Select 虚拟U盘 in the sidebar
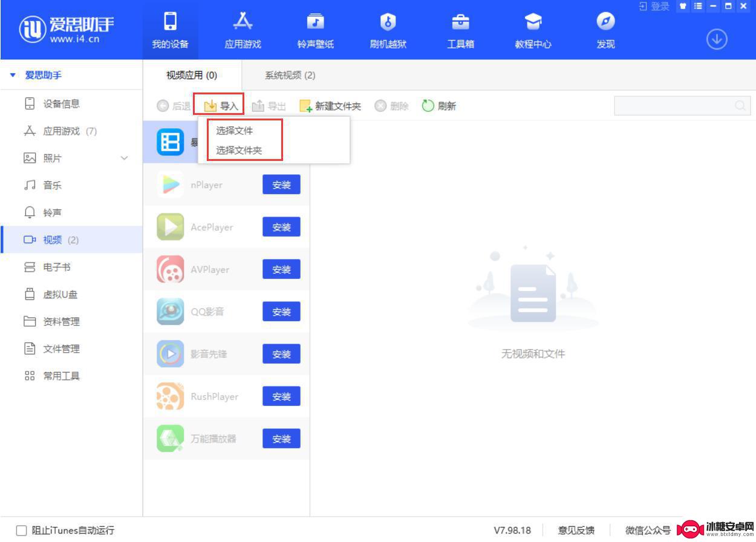The height and width of the screenshot is (542, 756). (x=71, y=294)
